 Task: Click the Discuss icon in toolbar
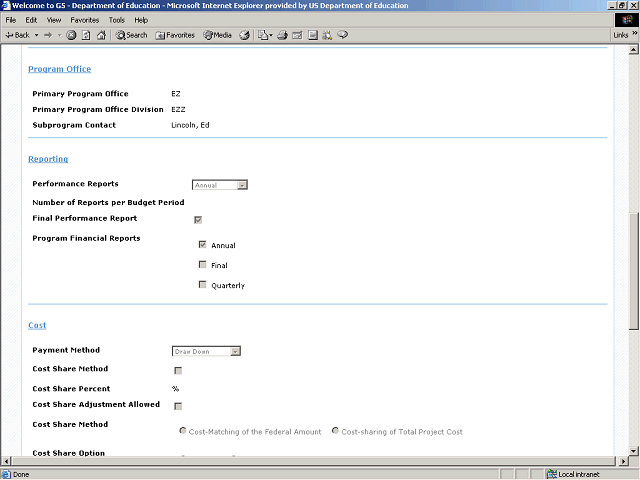point(313,35)
